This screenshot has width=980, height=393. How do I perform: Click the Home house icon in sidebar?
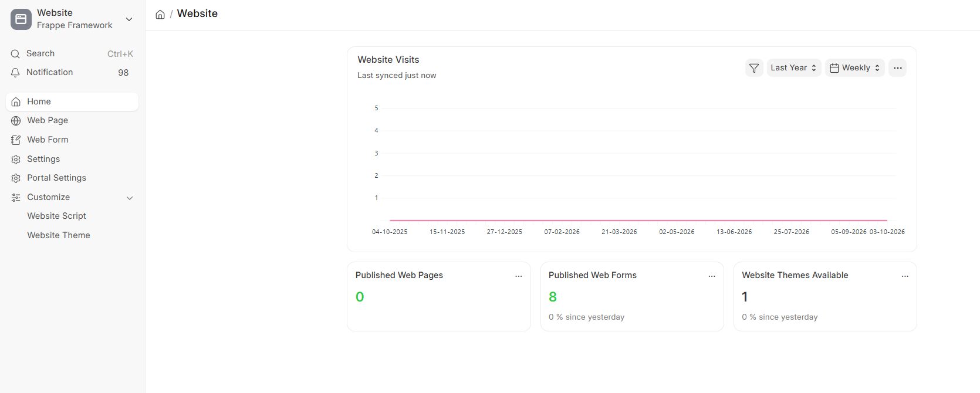point(16,102)
